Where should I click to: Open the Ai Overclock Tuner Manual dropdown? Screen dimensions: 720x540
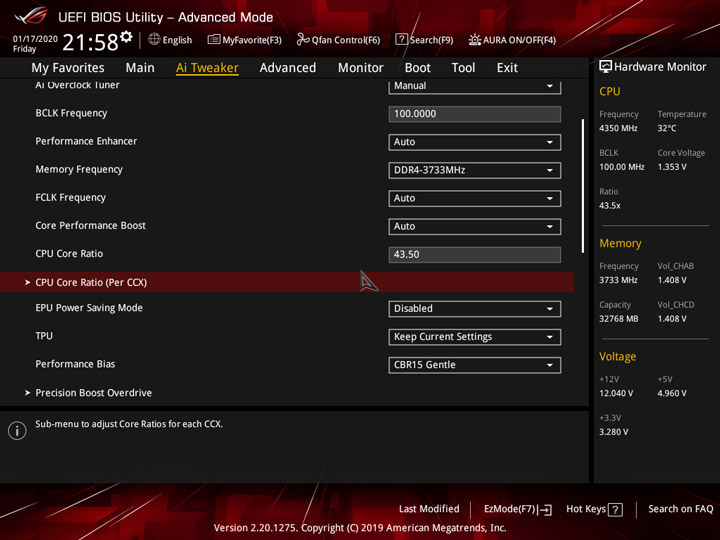pos(474,86)
